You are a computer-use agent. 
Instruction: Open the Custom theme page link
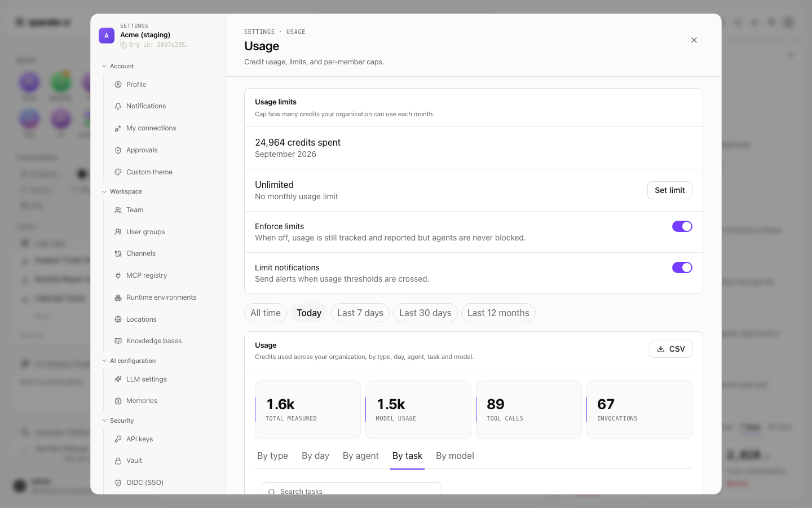coord(149,172)
